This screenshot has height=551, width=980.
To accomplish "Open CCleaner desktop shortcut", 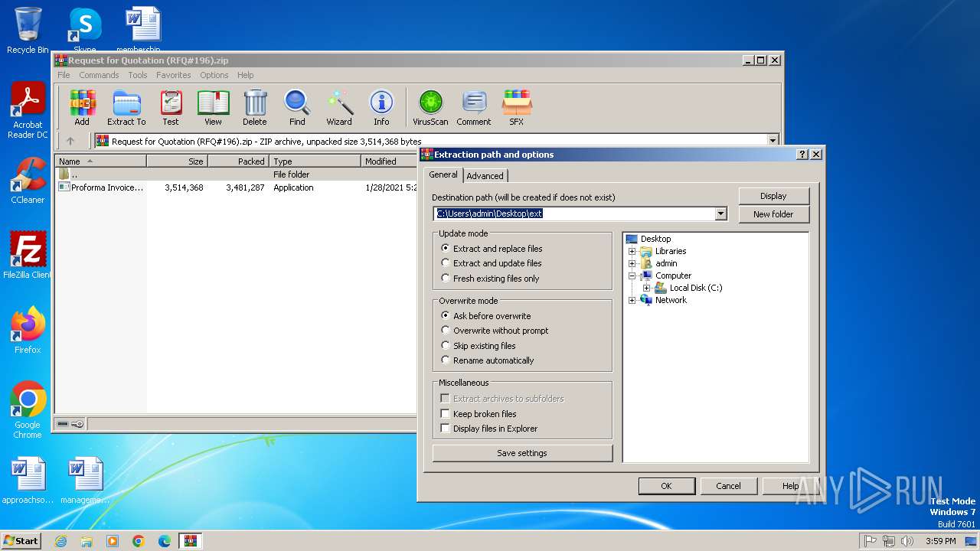I will click(28, 181).
